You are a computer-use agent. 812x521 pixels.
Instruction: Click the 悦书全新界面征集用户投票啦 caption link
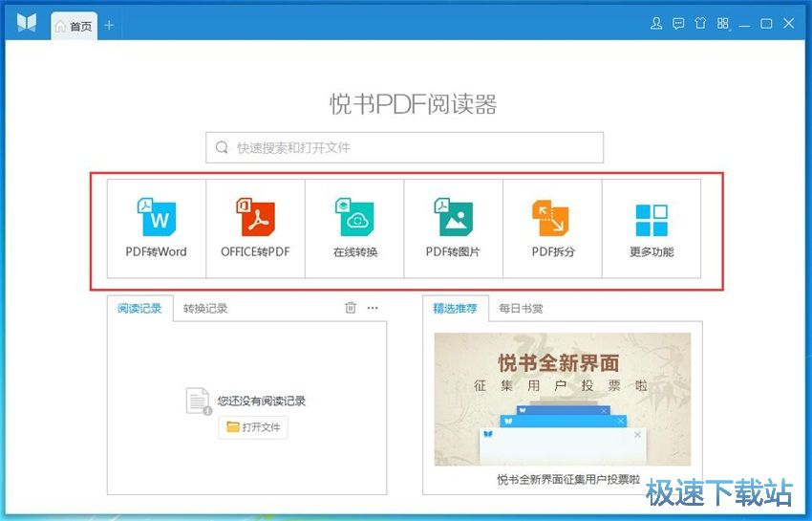568,480
